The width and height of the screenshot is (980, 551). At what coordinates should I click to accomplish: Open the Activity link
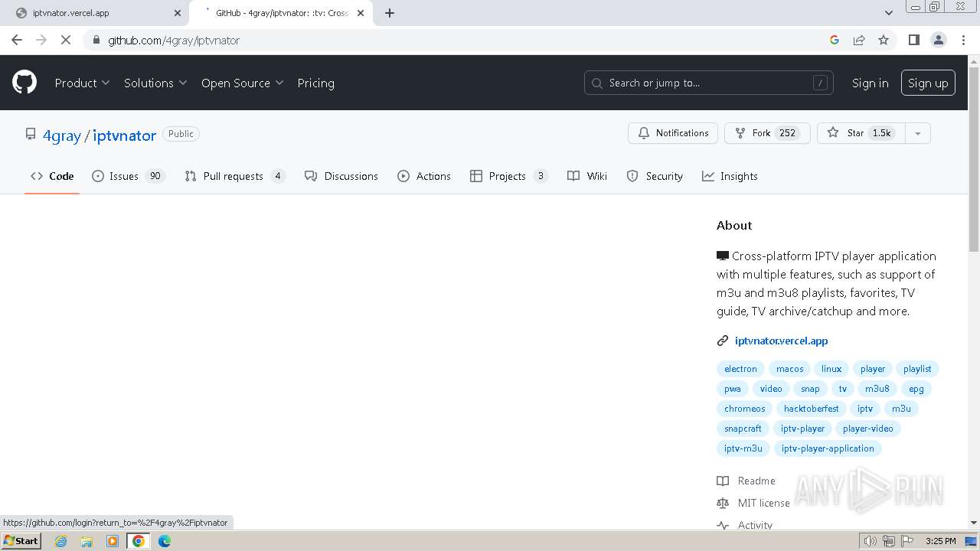click(745, 525)
